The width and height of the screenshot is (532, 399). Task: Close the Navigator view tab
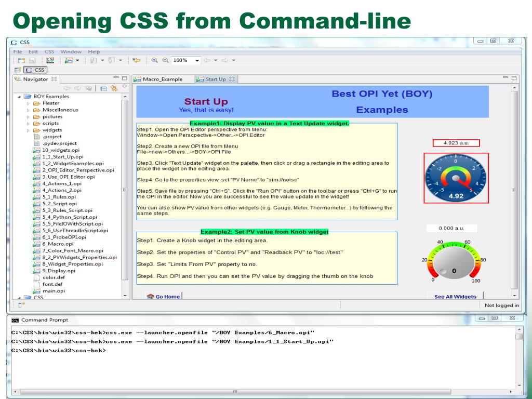54,79
